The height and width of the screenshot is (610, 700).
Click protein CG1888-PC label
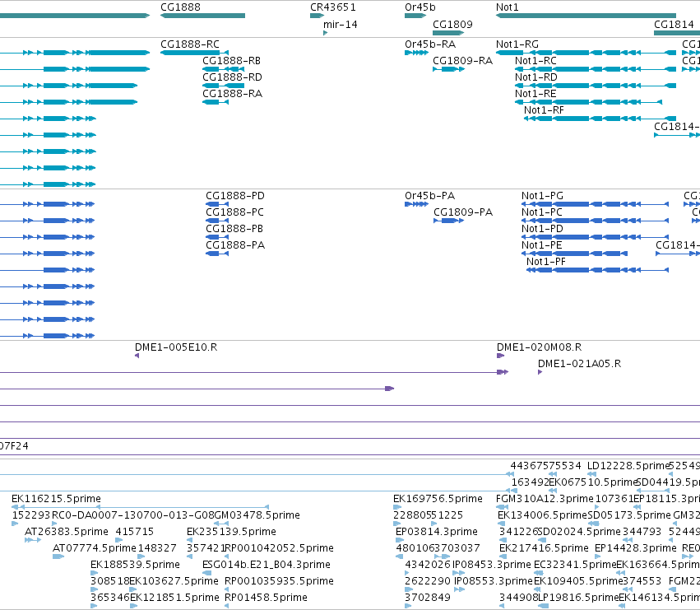(x=234, y=212)
